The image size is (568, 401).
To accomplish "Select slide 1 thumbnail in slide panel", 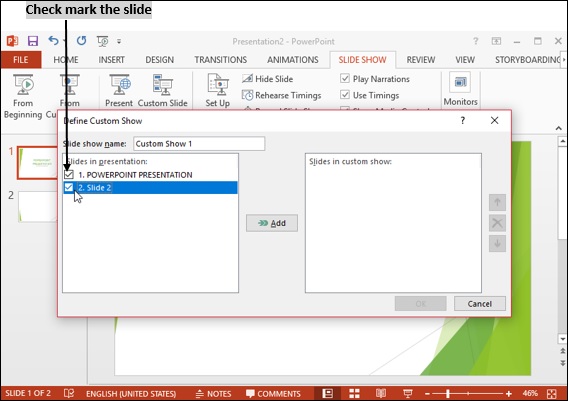I will [x=37, y=163].
